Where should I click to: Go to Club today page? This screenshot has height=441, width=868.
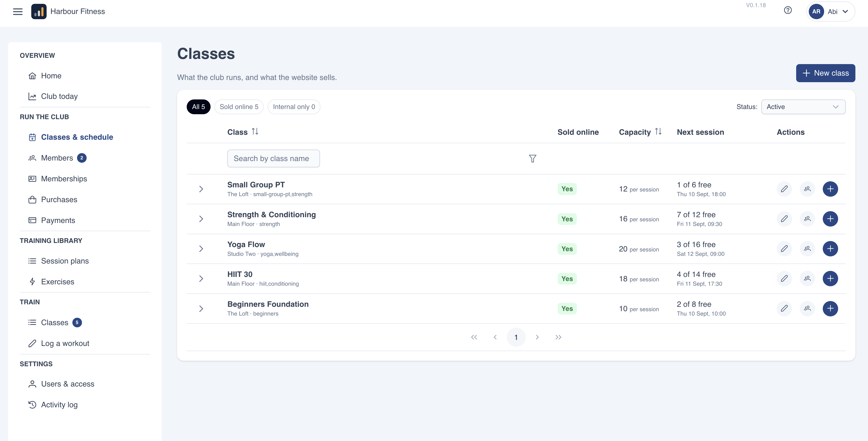coord(59,96)
